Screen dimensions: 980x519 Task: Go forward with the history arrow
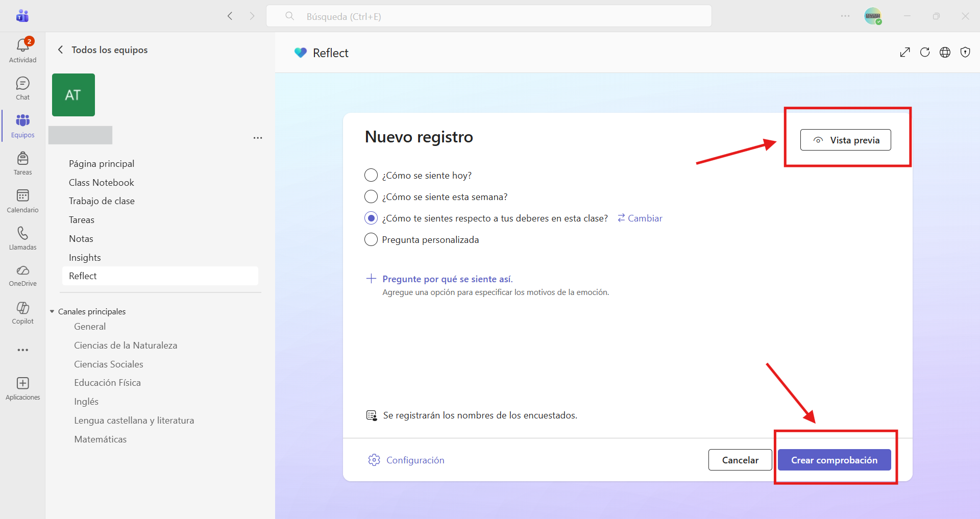click(x=252, y=16)
